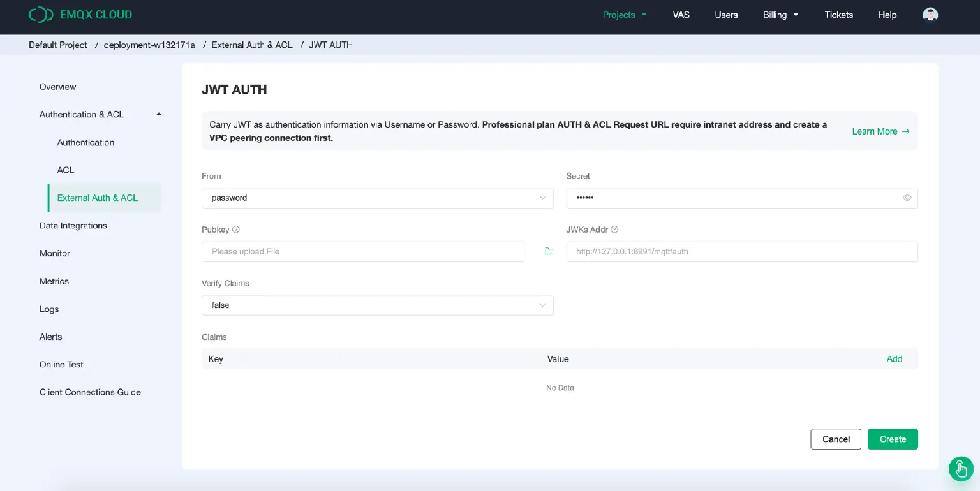The image size is (980, 491).
Task: Open the Tickets page
Action: coord(838,15)
